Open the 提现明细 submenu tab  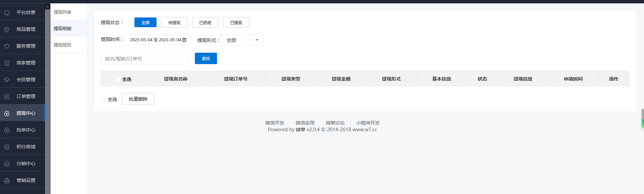click(69, 28)
